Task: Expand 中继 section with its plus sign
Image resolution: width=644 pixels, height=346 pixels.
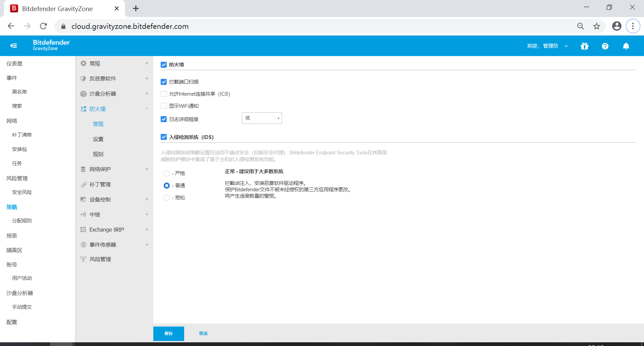Action: pyautogui.click(x=147, y=214)
